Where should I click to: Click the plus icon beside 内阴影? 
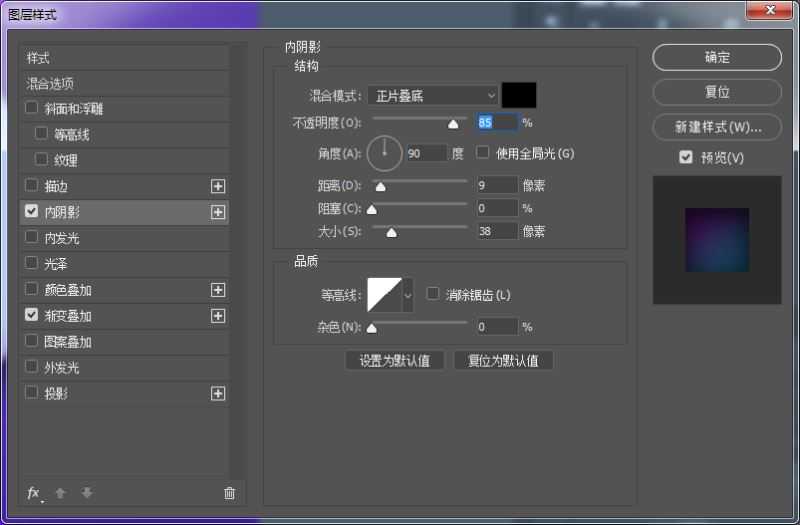coord(217,212)
